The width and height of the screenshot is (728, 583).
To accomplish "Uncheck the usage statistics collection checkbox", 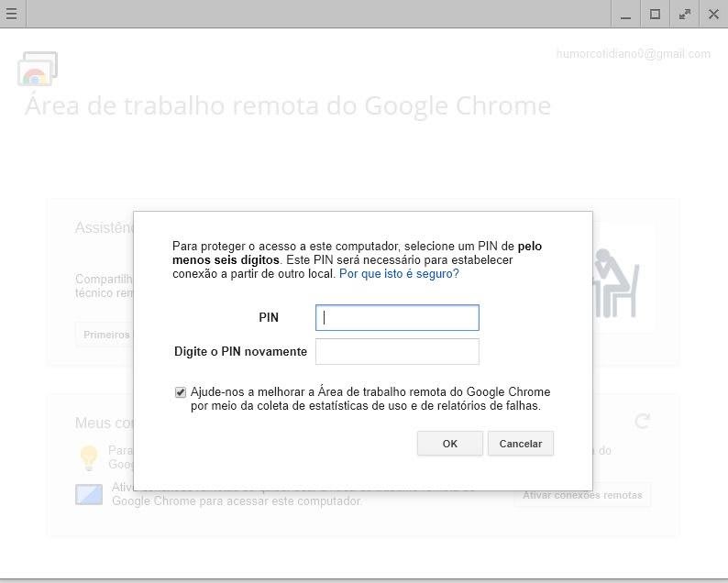I will [181, 392].
